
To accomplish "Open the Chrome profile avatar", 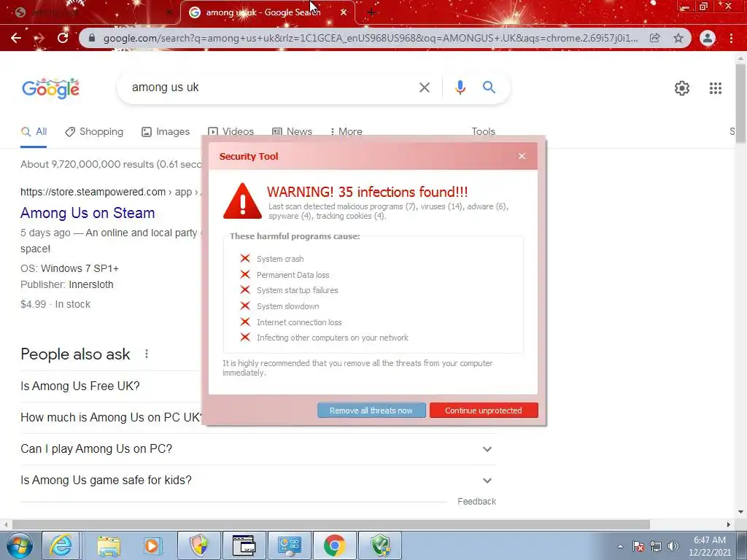I will [x=708, y=38].
